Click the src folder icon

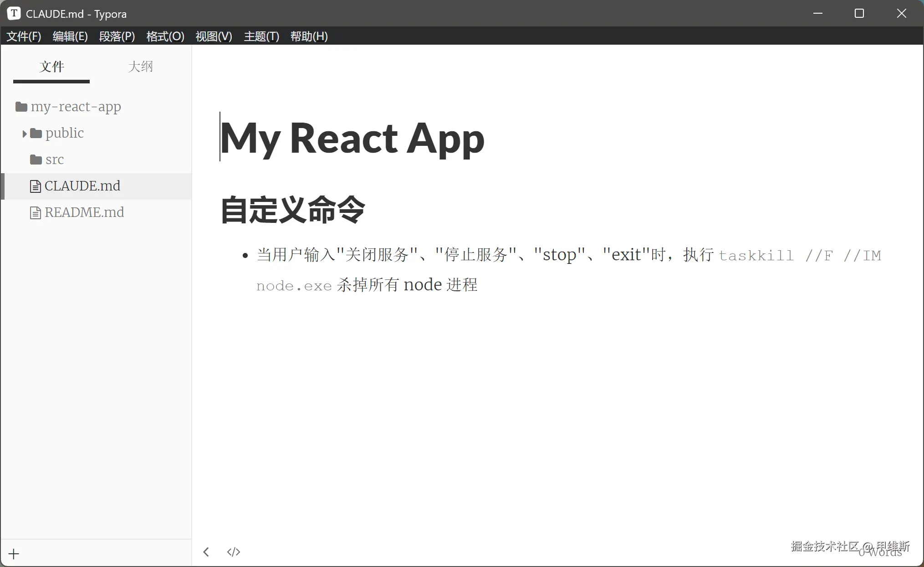click(36, 160)
